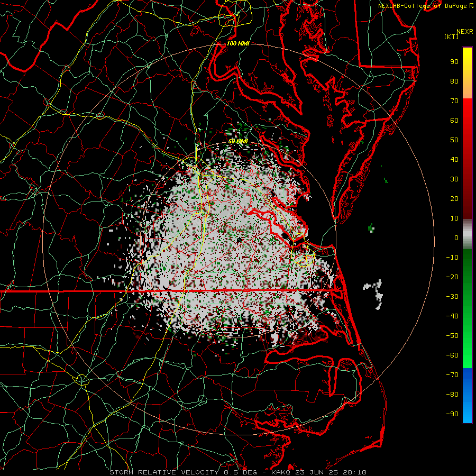Pick the gray zero-velocity segment of the color bar
This screenshot has width=476, height=476.
[x=467, y=234]
